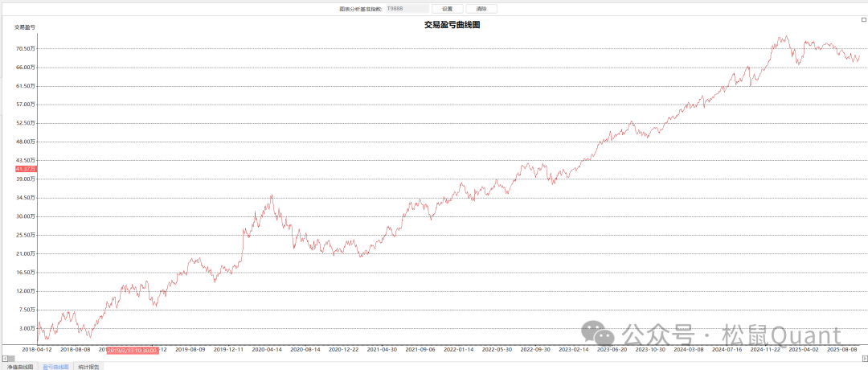Switch to the 净值曲线图 tab

(x=20, y=366)
